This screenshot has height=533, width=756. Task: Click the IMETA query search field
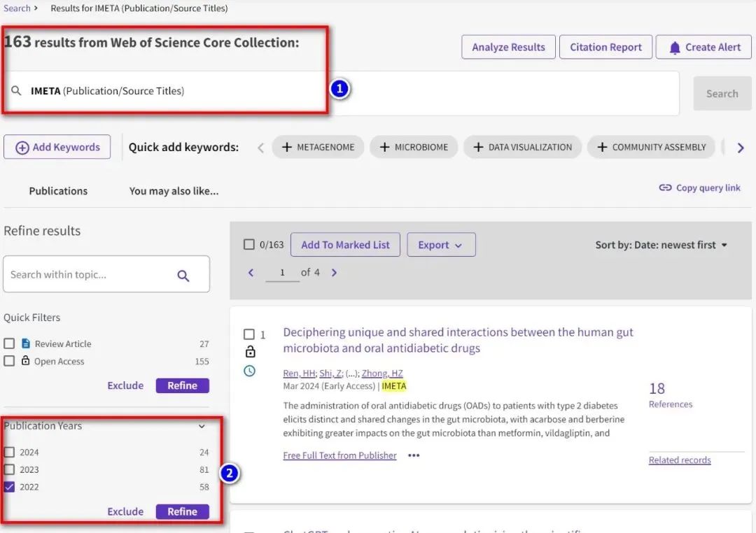[x=342, y=93]
